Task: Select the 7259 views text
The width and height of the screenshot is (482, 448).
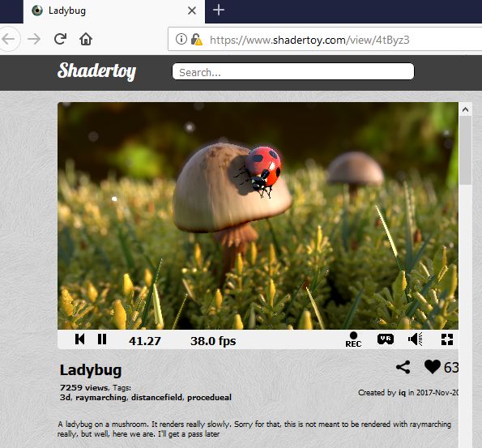Action: 84,387
